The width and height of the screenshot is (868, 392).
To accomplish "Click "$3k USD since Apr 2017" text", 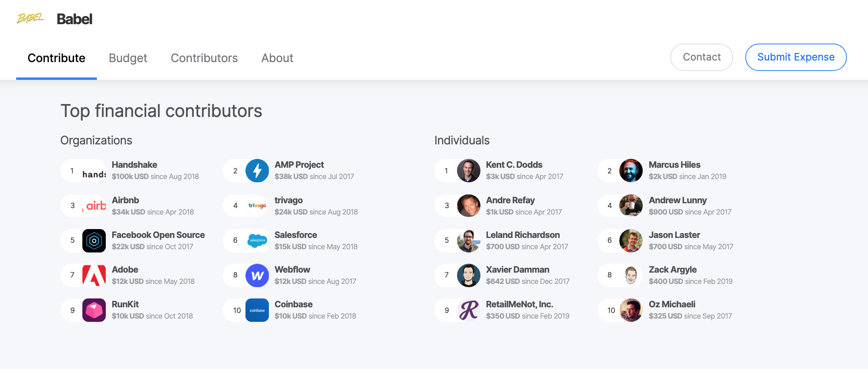I will click(524, 176).
